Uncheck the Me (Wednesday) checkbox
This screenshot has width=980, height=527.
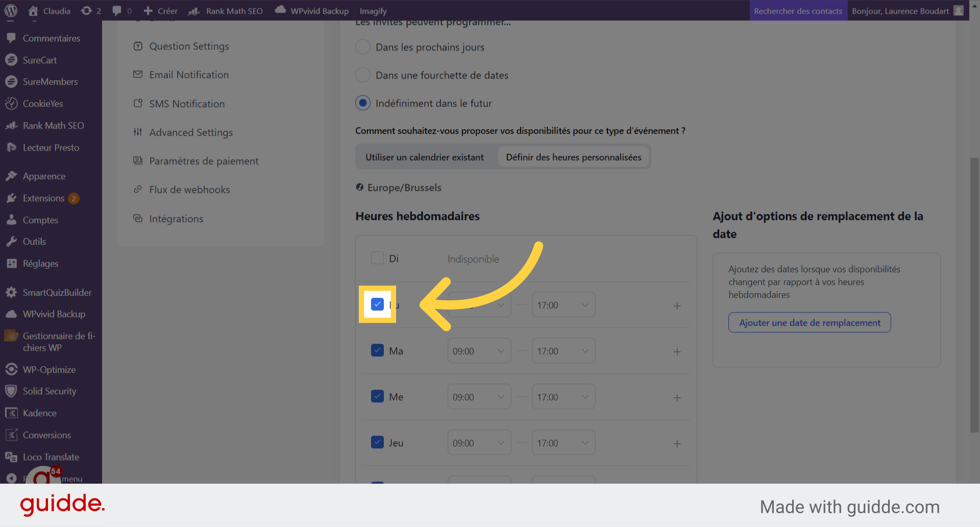tap(377, 396)
